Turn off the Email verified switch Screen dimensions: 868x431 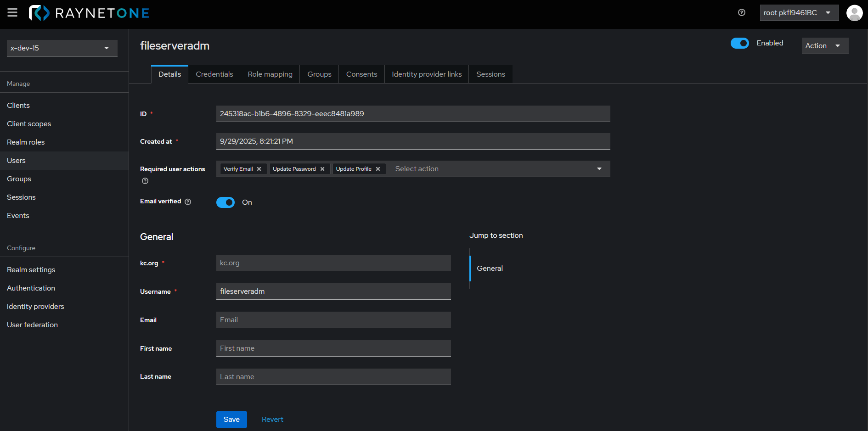(225, 202)
